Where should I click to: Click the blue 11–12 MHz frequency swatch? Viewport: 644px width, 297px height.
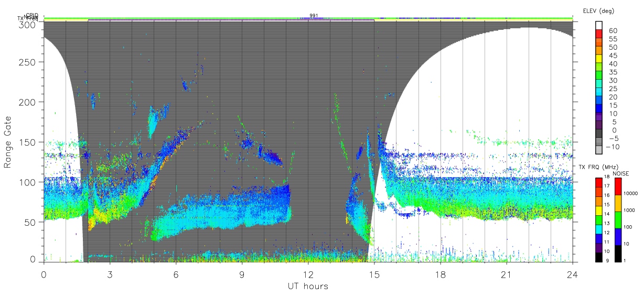click(x=598, y=239)
